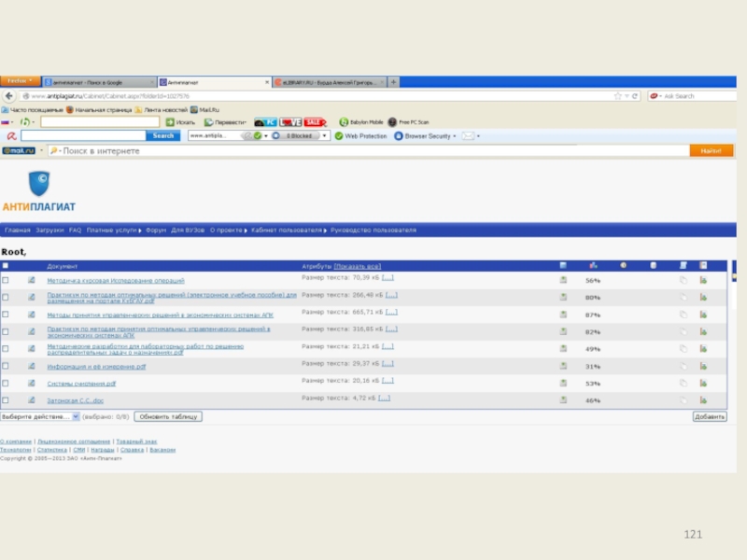The height and width of the screenshot is (560, 747).
Task: Expand the Платные услуги menu
Action: (113, 230)
